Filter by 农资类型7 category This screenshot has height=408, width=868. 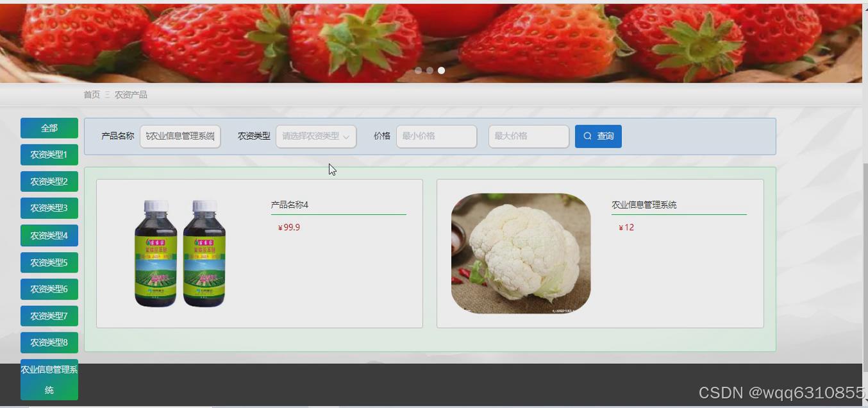pos(49,316)
